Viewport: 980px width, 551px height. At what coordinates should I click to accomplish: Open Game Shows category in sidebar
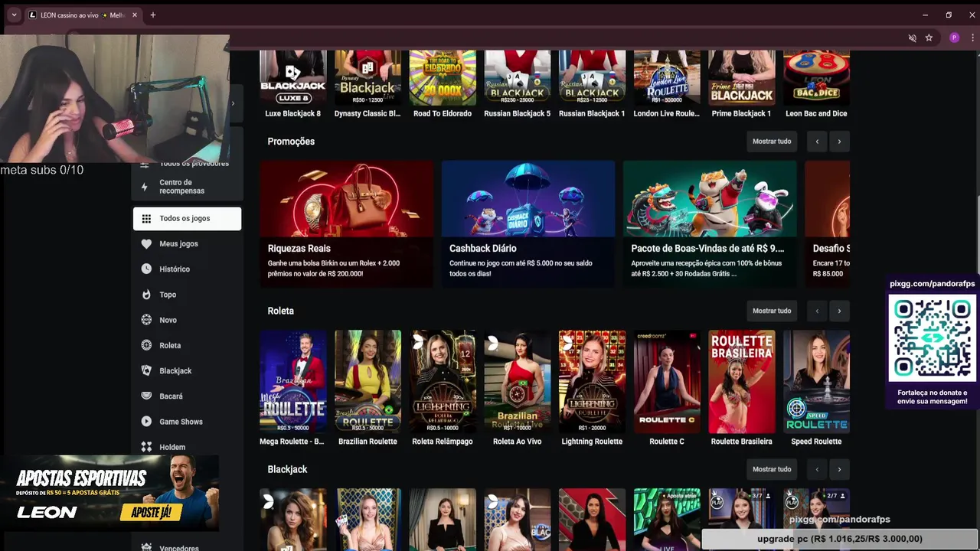[187, 422]
